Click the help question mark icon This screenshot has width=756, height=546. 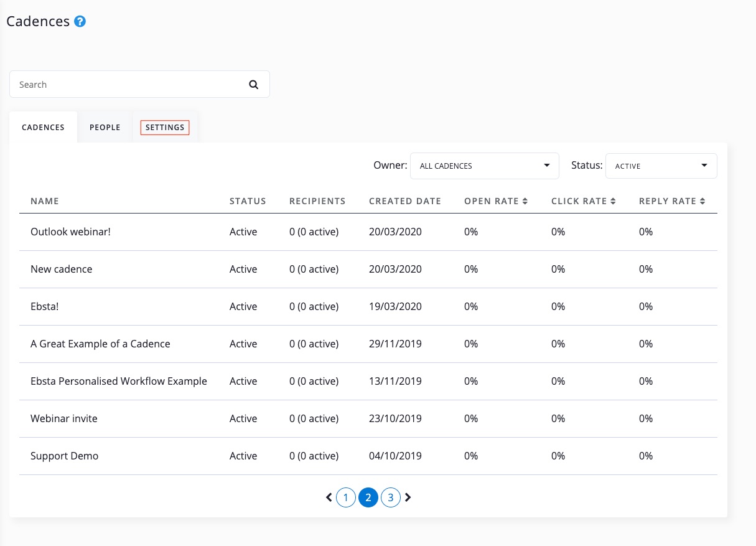[80, 22]
